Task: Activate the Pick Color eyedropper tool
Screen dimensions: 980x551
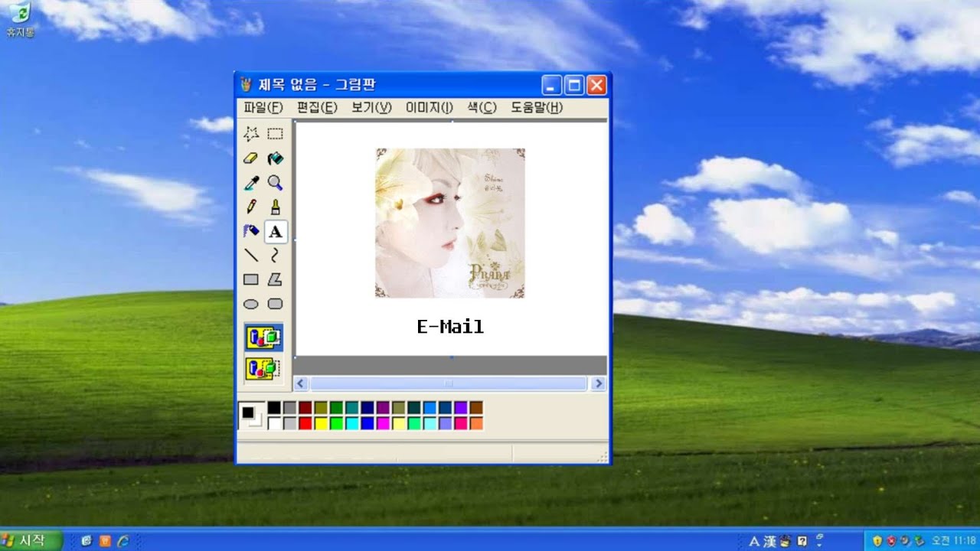Action: point(251,183)
